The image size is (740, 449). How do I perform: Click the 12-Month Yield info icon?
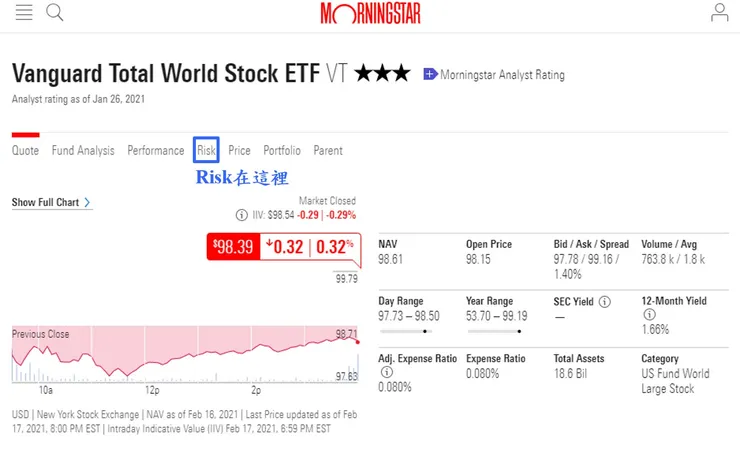[x=650, y=315]
